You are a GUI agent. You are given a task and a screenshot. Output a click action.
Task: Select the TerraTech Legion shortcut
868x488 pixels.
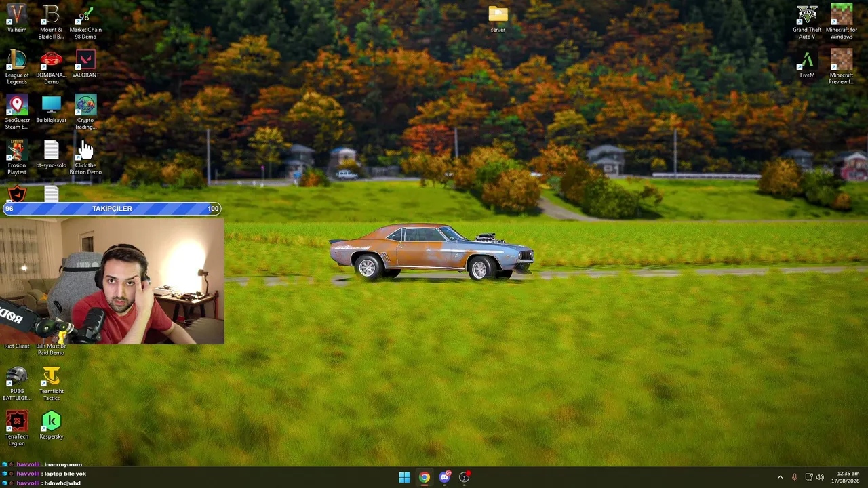(x=17, y=430)
